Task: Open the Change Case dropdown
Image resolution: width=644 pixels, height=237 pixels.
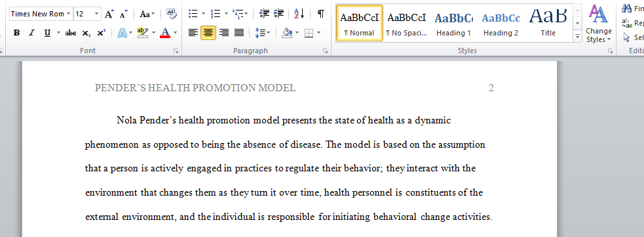Action: pyautogui.click(x=147, y=14)
